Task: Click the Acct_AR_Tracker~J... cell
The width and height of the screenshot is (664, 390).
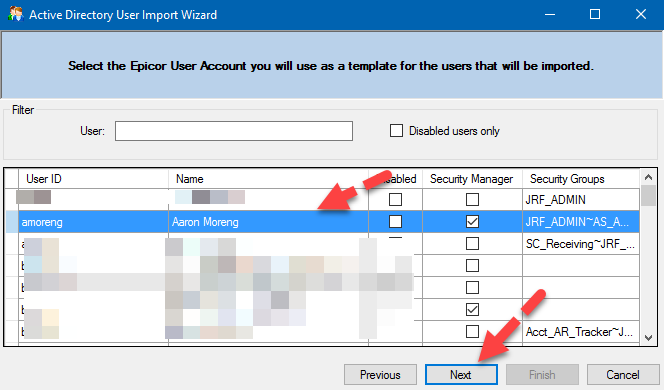Action: tap(581, 332)
